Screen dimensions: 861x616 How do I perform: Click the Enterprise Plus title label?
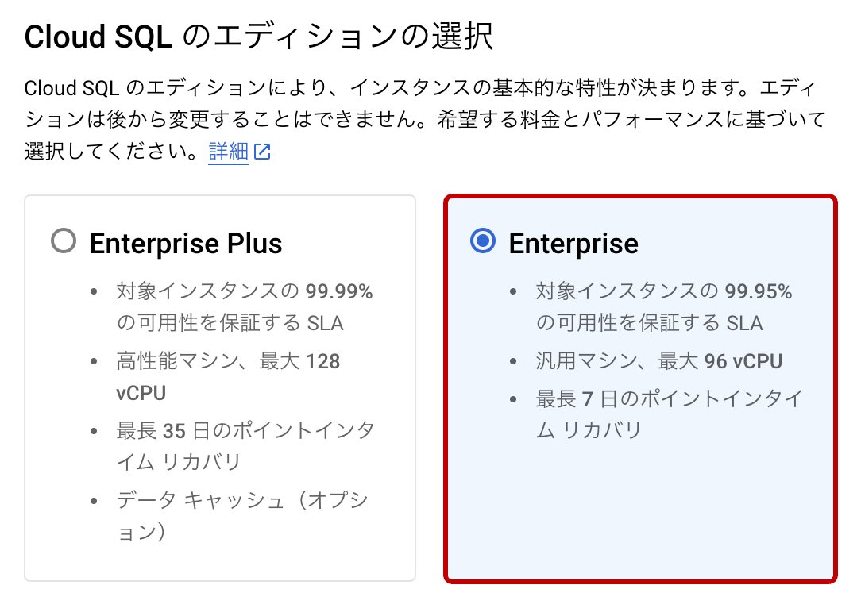tap(186, 244)
